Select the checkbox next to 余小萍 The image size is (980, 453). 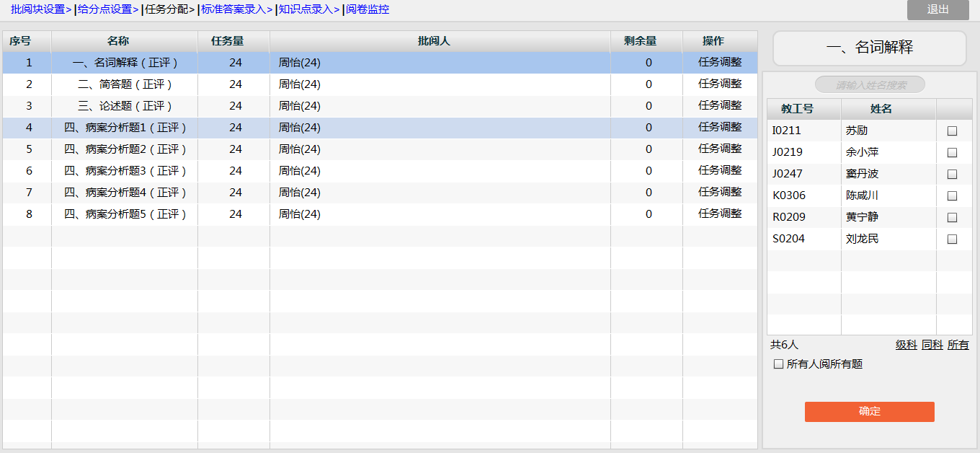pyautogui.click(x=952, y=153)
